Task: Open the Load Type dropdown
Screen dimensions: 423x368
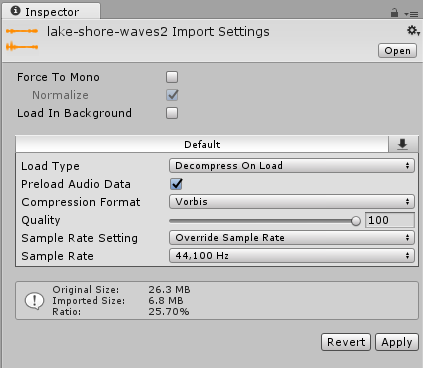Action: (x=292, y=166)
